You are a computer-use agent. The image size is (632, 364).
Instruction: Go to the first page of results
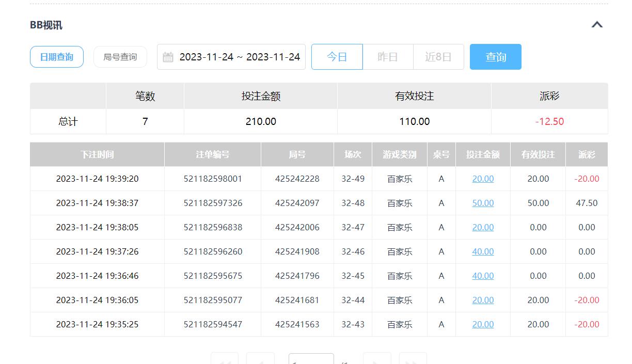pos(225,359)
